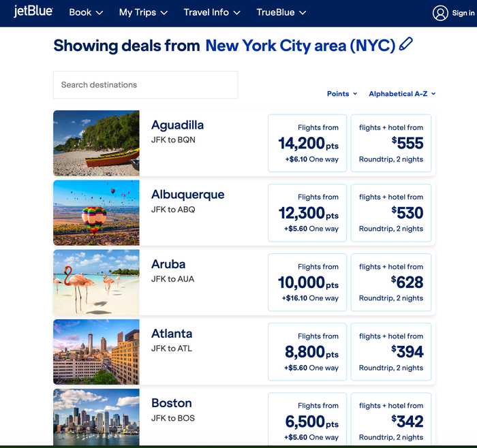Select Albuquerque flights from 12,300 pts

[x=307, y=212]
